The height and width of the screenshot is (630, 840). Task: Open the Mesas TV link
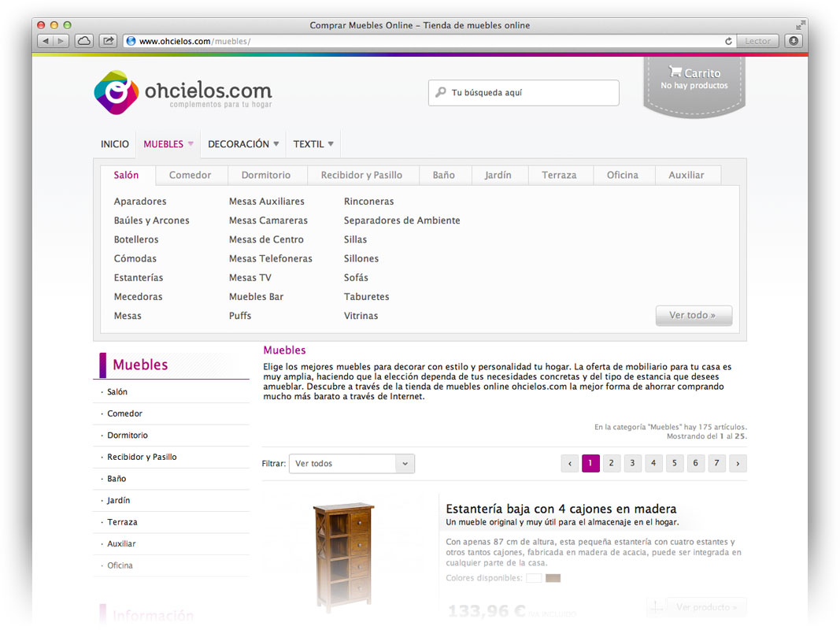point(250,277)
